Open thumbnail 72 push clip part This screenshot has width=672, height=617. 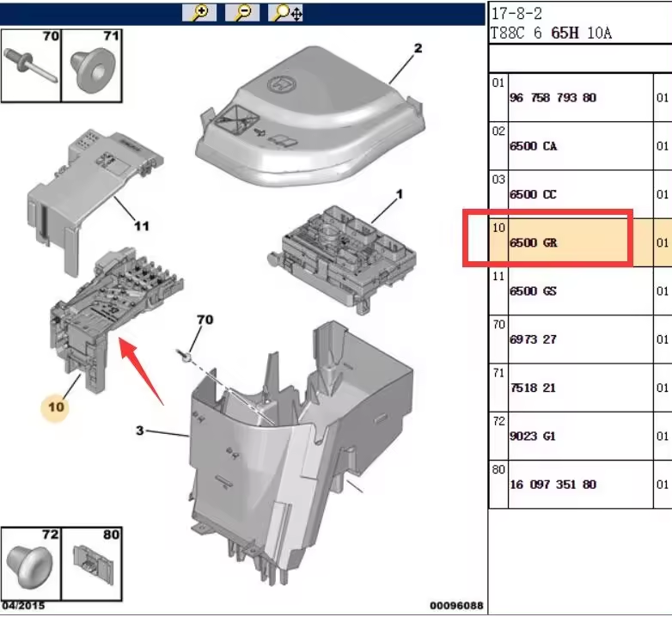click(31, 564)
